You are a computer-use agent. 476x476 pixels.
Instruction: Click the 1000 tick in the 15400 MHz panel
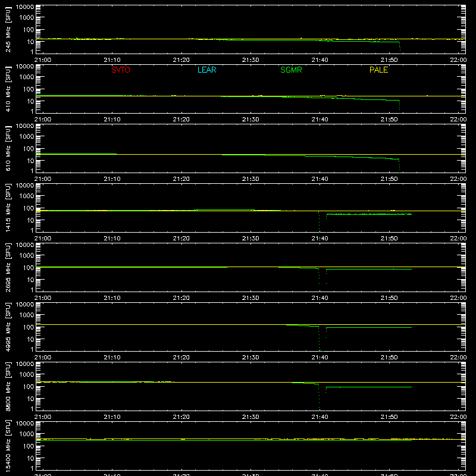(27, 434)
